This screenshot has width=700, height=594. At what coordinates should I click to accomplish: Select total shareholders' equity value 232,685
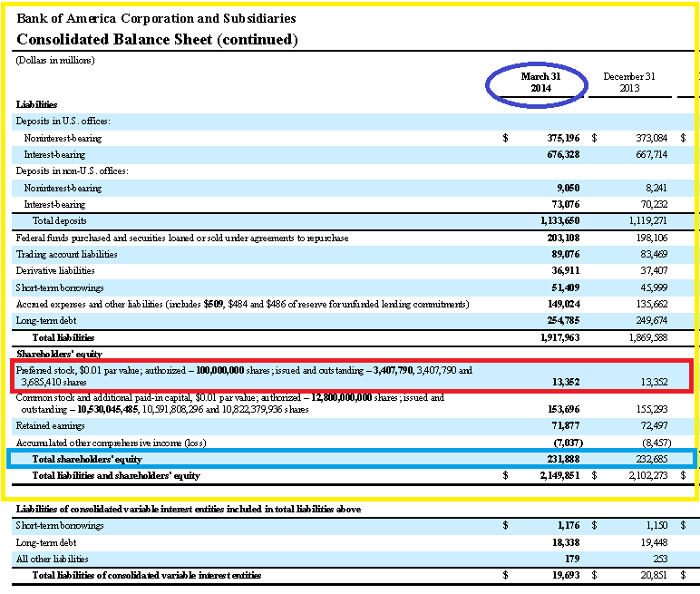(651, 459)
